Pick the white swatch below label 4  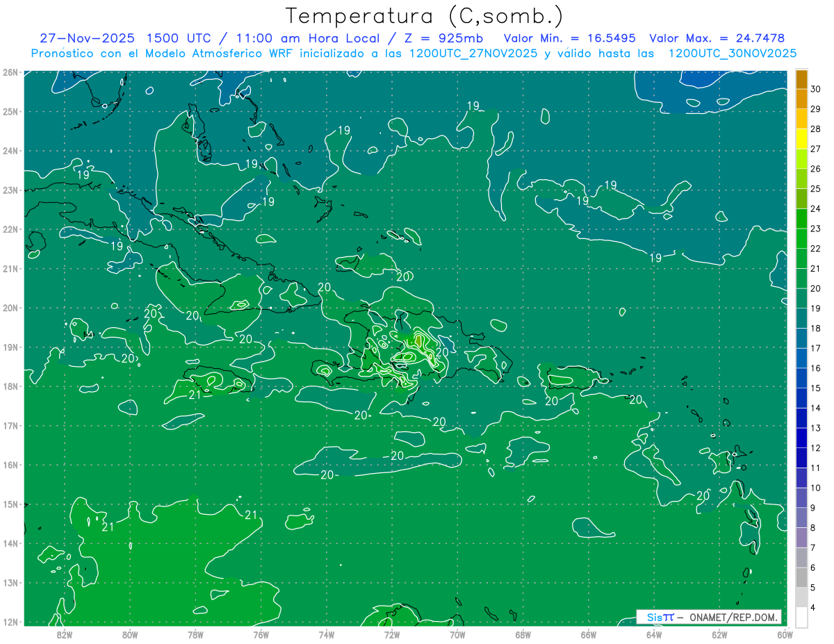pyautogui.click(x=801, y=617)
